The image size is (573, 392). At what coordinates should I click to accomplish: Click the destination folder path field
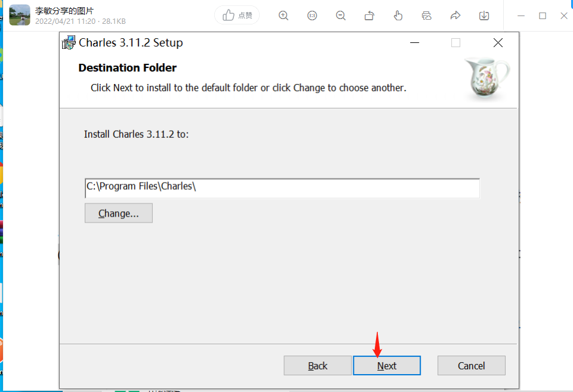(282, 188)
